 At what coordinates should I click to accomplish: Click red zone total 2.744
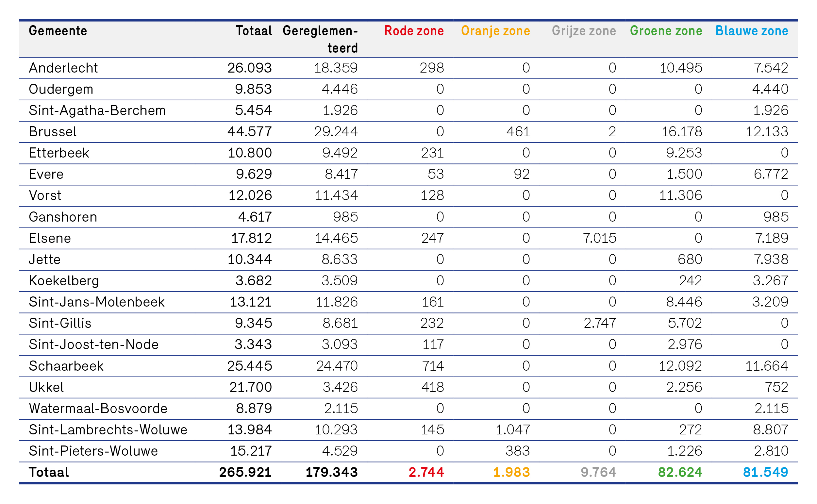[x=426, y=472]
